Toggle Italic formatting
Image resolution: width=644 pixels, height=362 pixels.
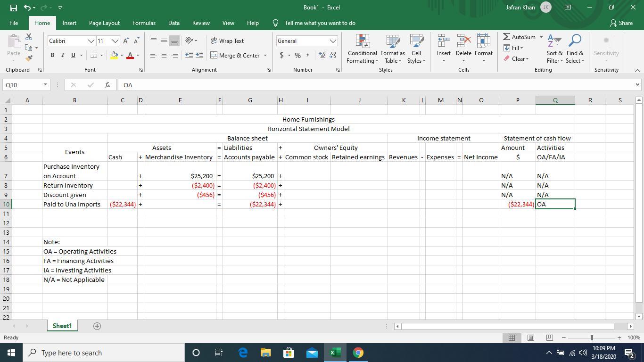point(63,55)
